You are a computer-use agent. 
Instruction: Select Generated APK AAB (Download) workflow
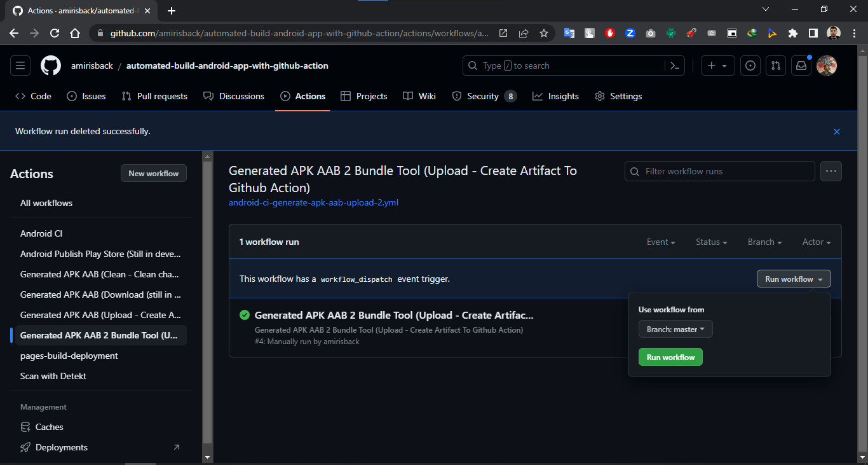coord(100,295)
